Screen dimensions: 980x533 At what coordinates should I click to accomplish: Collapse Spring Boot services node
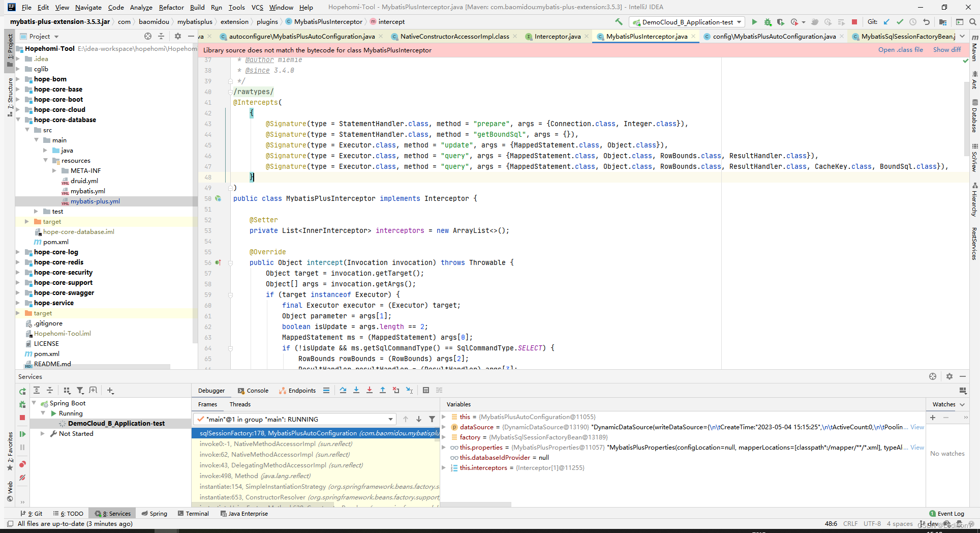pyautogui.click(x=34, y=403)
